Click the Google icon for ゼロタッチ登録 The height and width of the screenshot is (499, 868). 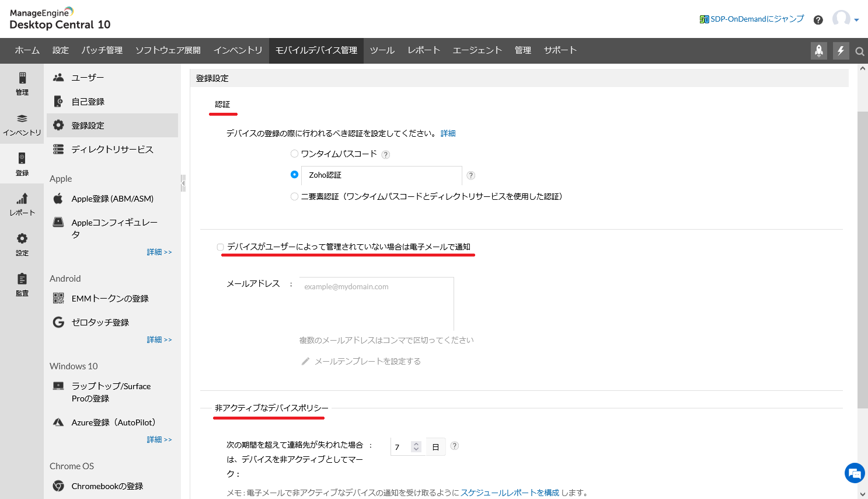click(58, 323)
